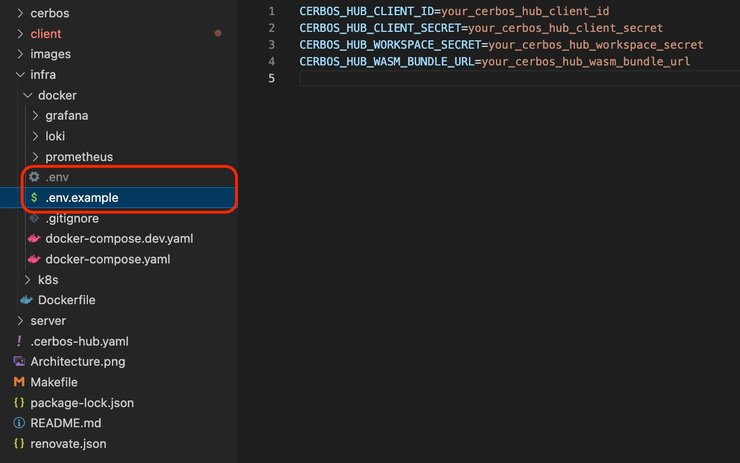Click CERBOS_HUB_CLIENT_SECRET variable name
Screen dimensions: 740x463
380,28
